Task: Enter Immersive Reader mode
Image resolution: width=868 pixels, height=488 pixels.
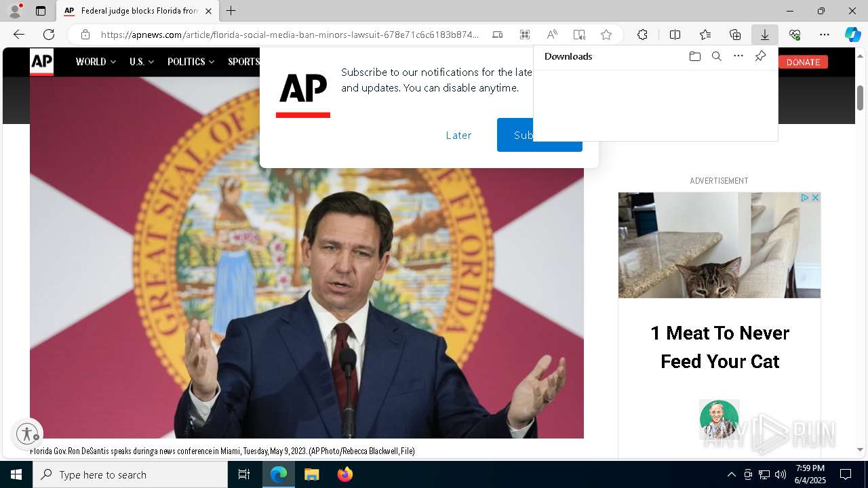Action: [x=579, y=35]
